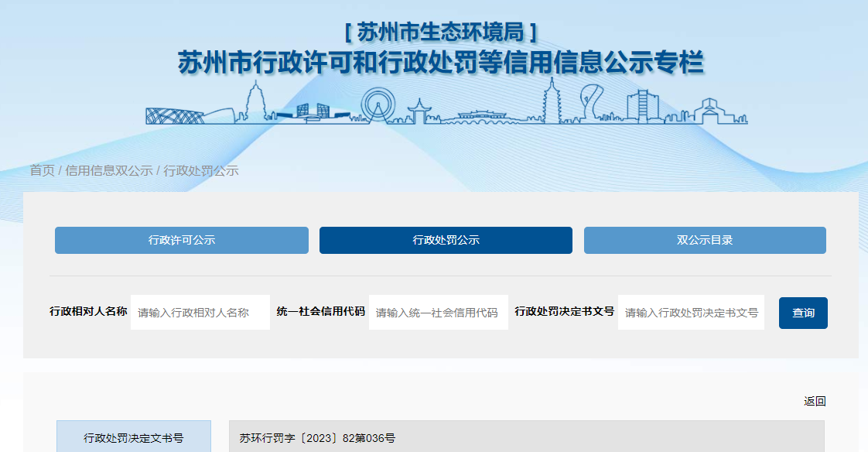
Task: Open the 行政许可公示 tab
Action: (x=182, y=240)
